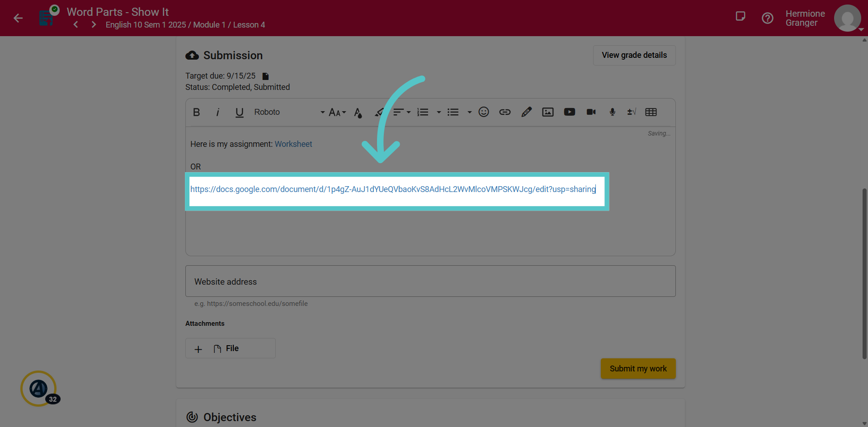Click the page vertical scrollbar
The height and width of the screenshot is (427, 868).
pos(864,273)
